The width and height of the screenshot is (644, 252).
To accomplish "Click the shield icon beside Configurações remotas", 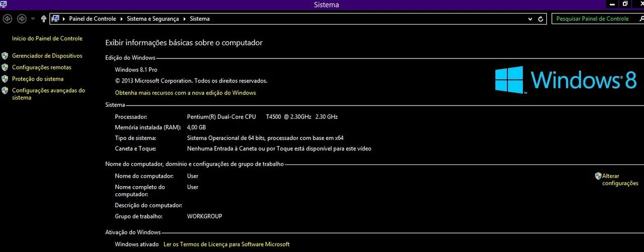I will [x=5, y=67].
